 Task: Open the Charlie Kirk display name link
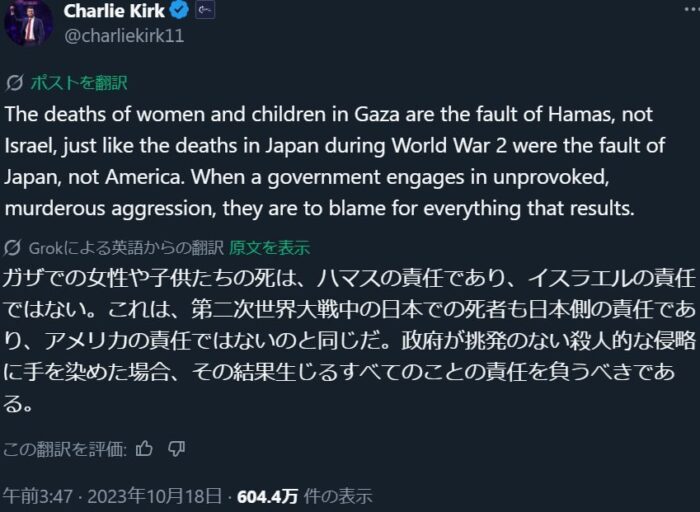tap(112, 11)
